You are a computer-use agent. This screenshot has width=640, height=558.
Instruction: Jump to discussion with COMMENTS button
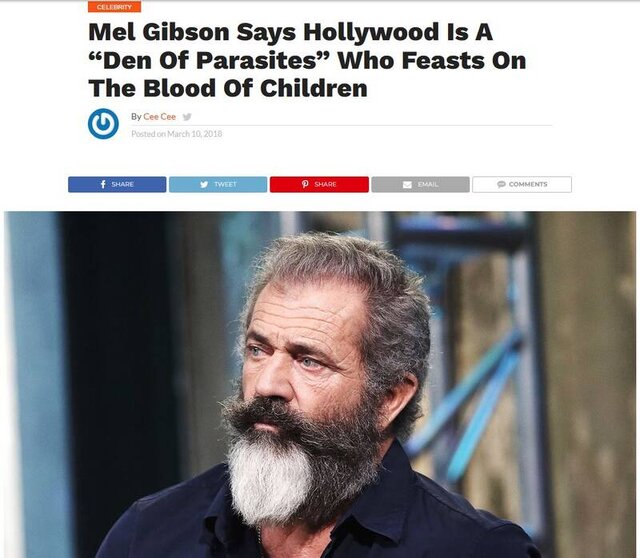[522, 184]
